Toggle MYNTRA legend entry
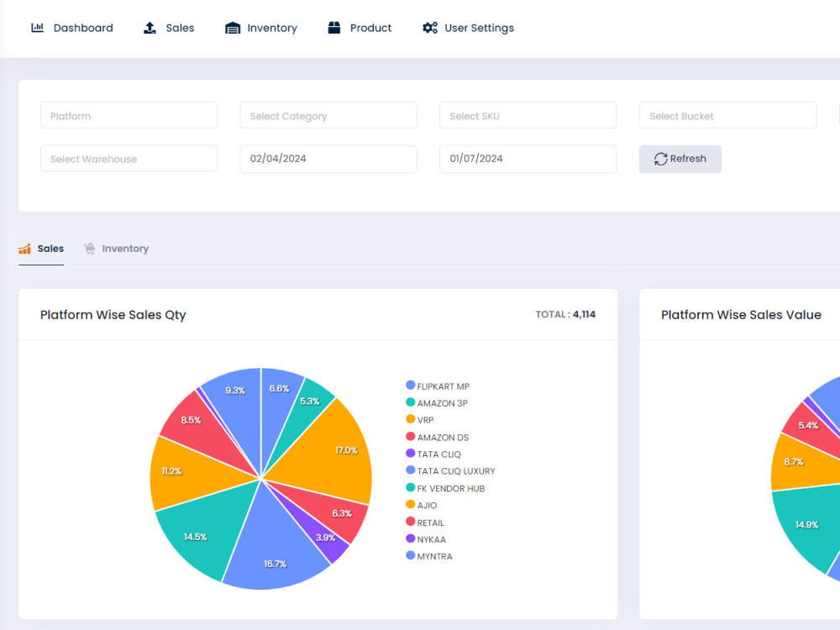The height and width of the screenshot is (630, 840). tap(429, 556)
